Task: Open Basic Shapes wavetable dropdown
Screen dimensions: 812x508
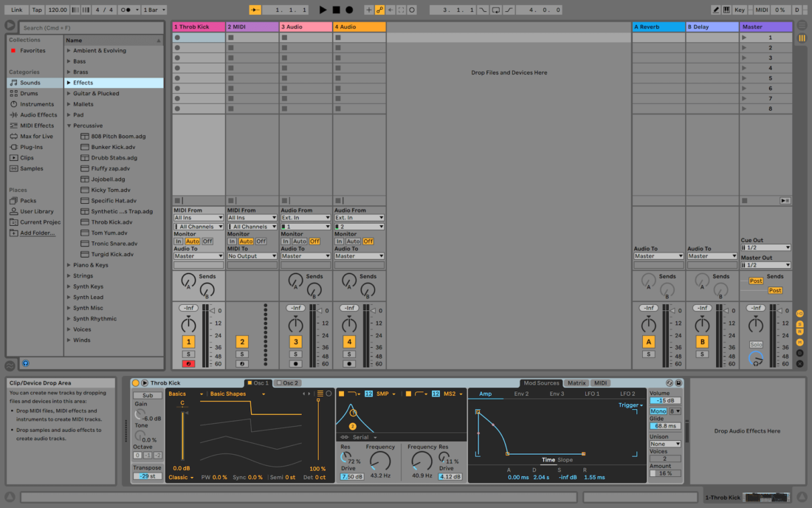Action: (238, 394)
